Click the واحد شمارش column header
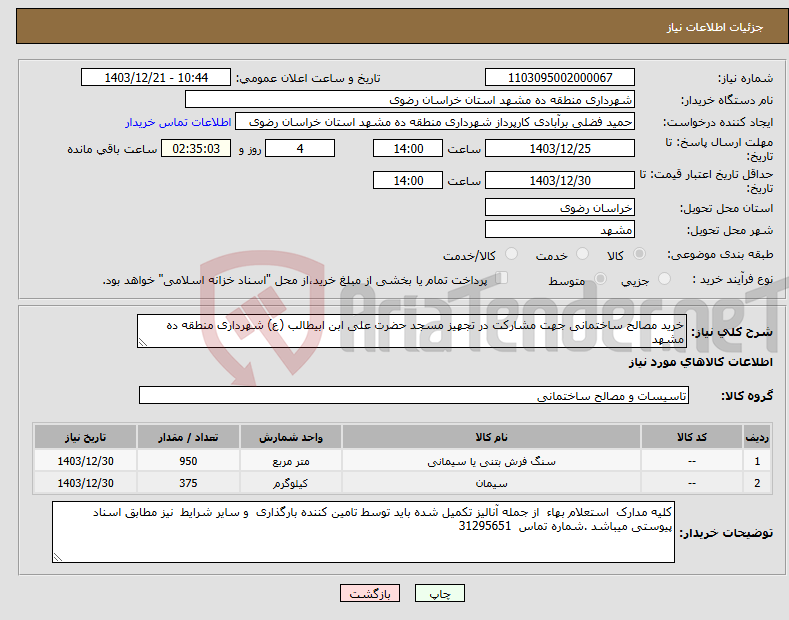This screenshot has width=789, height=620. coord(291,437)
